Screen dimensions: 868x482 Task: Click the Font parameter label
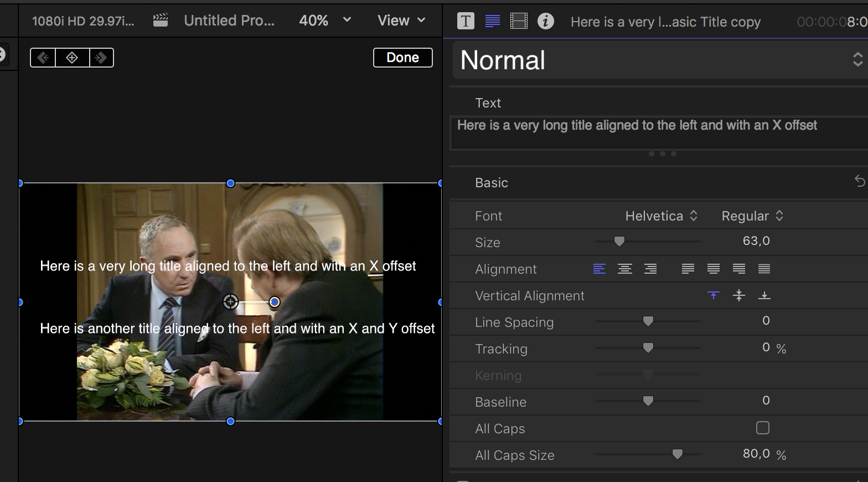(488, 216)
